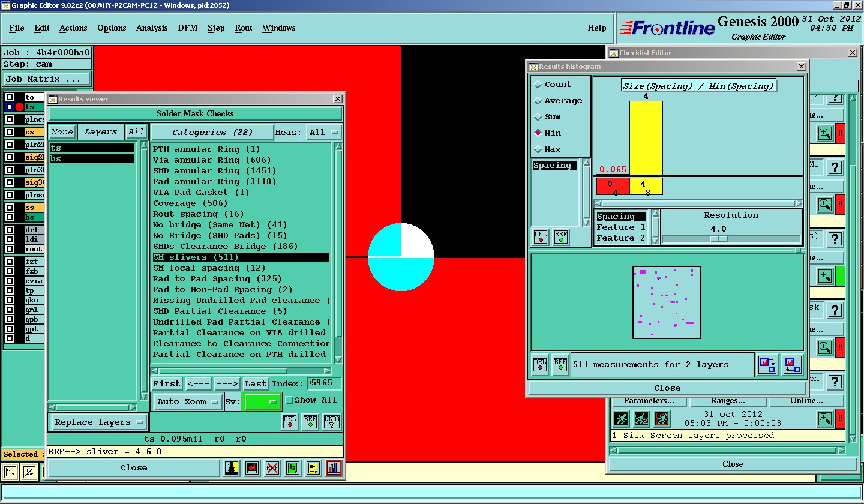Click the yellow notes icon in Results viewer
The height and width of the screenshot is (504, 864).
312,468
